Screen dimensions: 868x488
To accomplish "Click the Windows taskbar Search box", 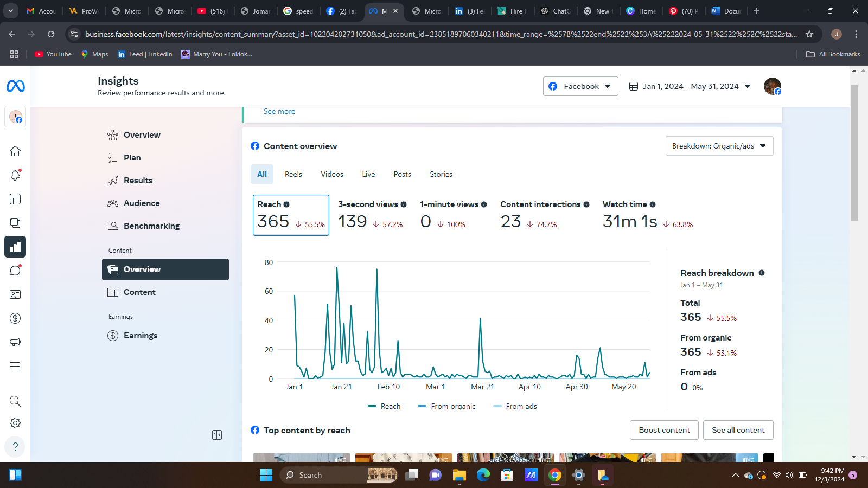I will point(325,475).
